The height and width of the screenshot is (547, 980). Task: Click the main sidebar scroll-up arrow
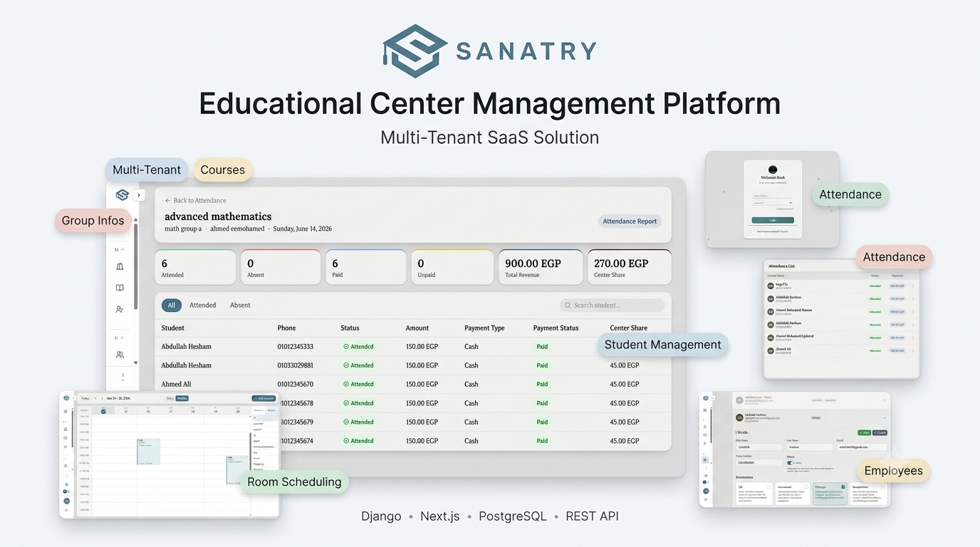click(x=135, y=219)
